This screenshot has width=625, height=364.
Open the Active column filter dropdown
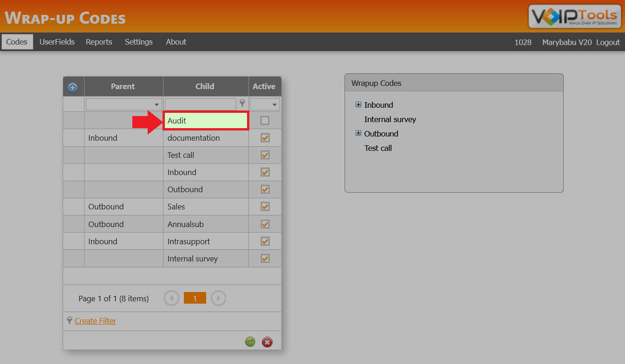coord(274,104)
